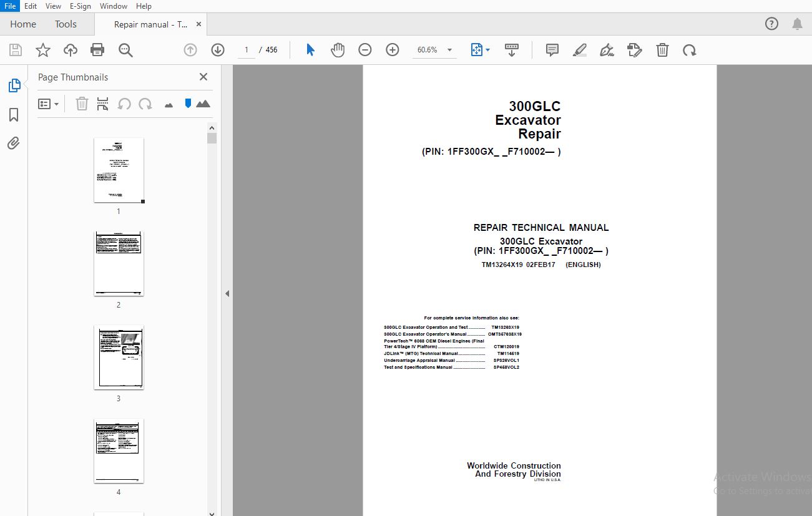Screen dimensions: 812x516
Task: Delete page using the main toolbar trash icon
Action: 662,50
